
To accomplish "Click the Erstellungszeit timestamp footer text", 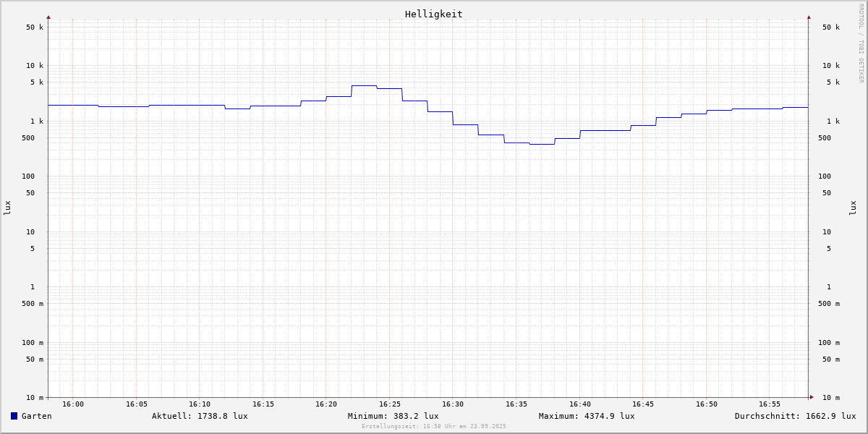I will coord(434,427).
